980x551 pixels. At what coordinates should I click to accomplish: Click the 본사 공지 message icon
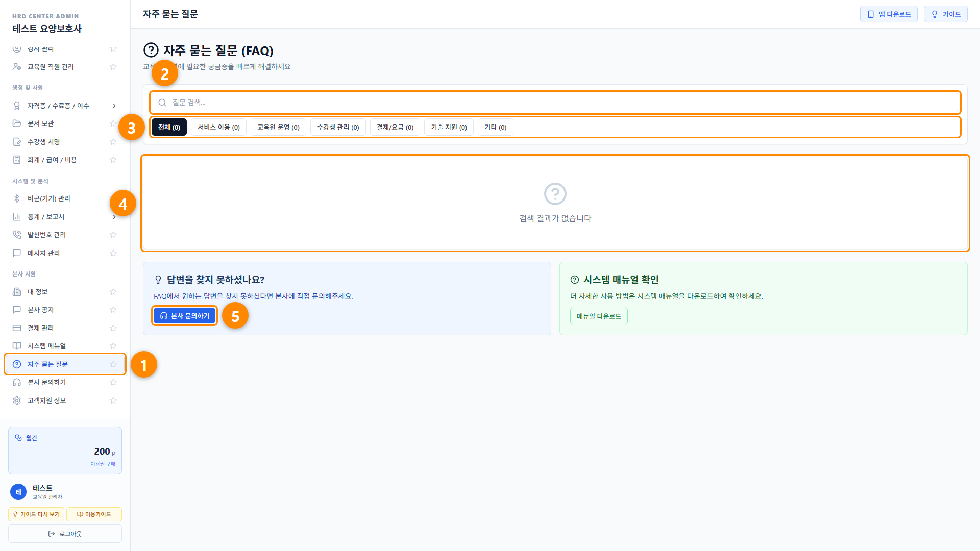(17, 310)
